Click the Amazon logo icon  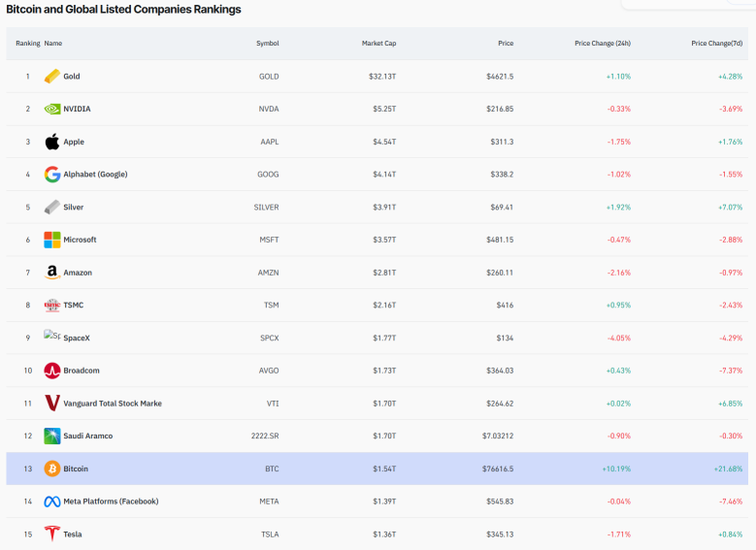pyautogui.click(x=52, y=273)
